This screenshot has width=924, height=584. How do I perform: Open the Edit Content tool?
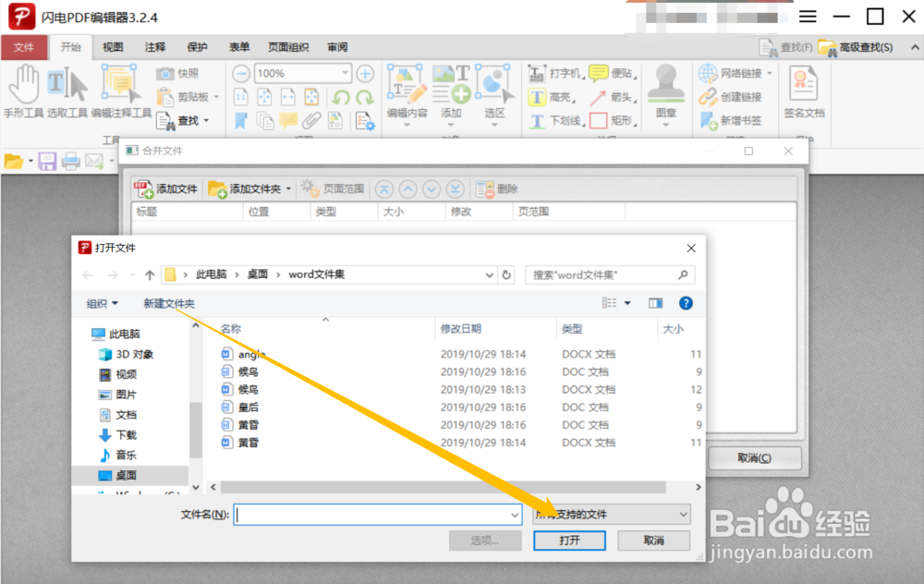pos(407,93)
